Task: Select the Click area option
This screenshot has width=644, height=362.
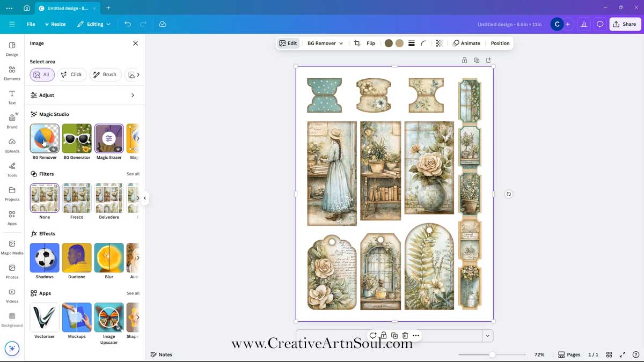Action: tap(72, 75)
